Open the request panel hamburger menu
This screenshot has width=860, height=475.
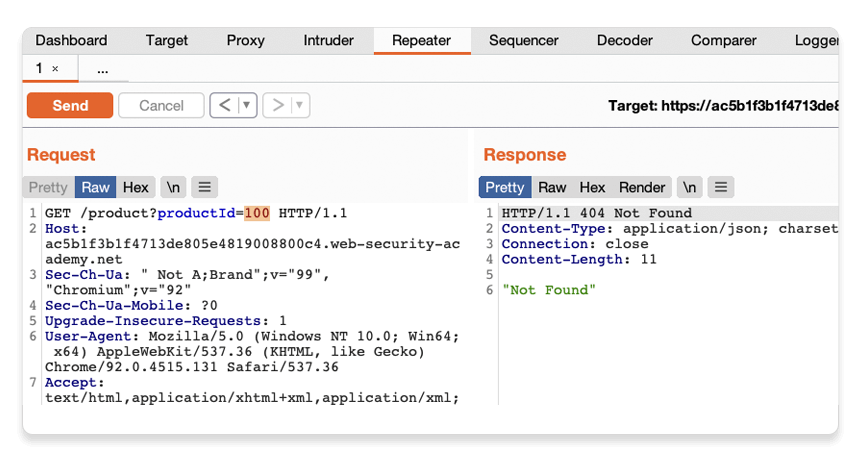204,187
